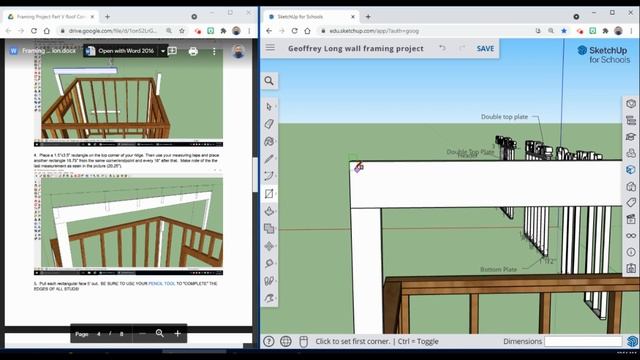Open the Components panel in SketchUp
640x360 pixels.
[631, 153]
